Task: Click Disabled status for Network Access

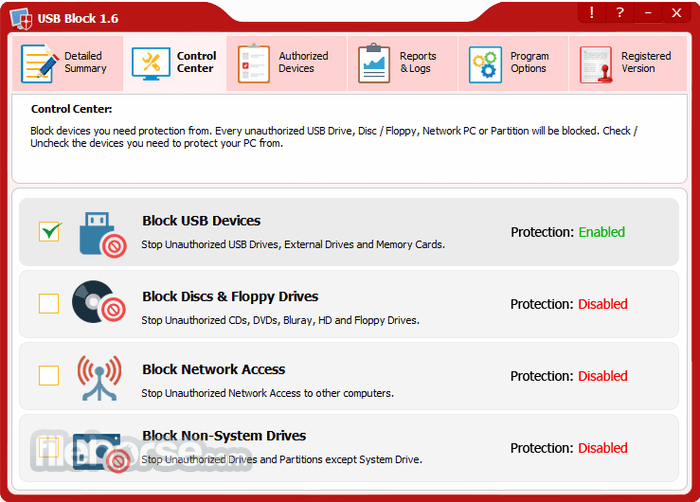Action: 603,376
